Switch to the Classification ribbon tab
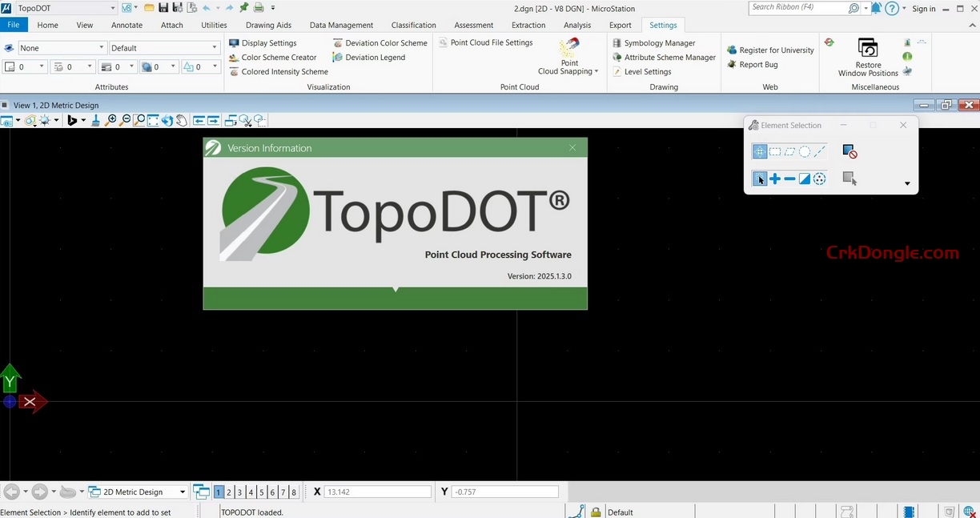The width and height of the screenshot is (980, 518). click(413, 25)
